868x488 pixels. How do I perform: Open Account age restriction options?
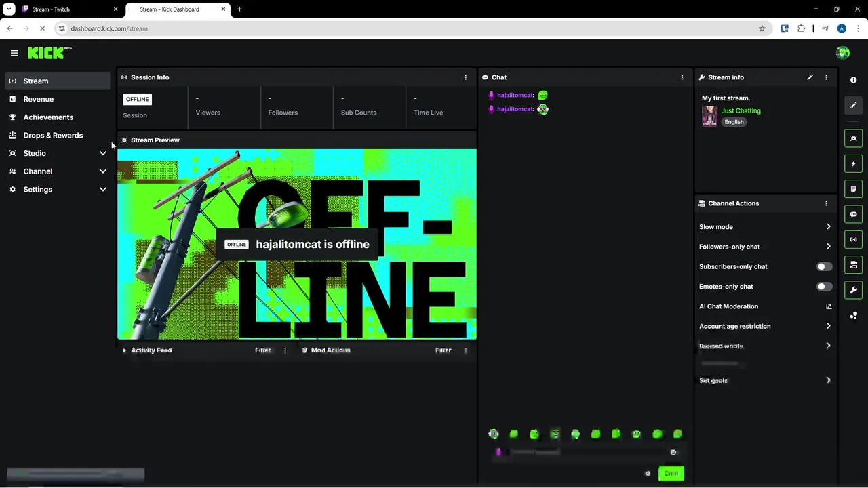coord(765,326)
